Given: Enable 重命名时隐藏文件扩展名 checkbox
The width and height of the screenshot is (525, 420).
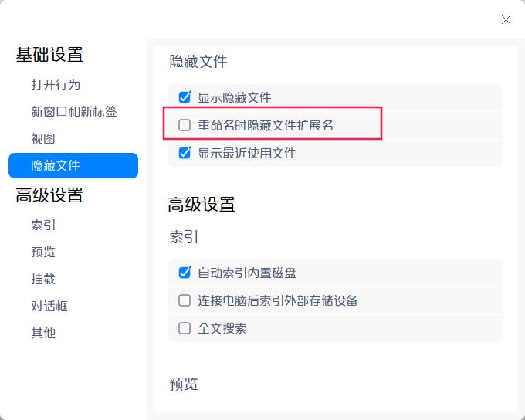Looking at the screenshot, I should [x=185, y=125].
